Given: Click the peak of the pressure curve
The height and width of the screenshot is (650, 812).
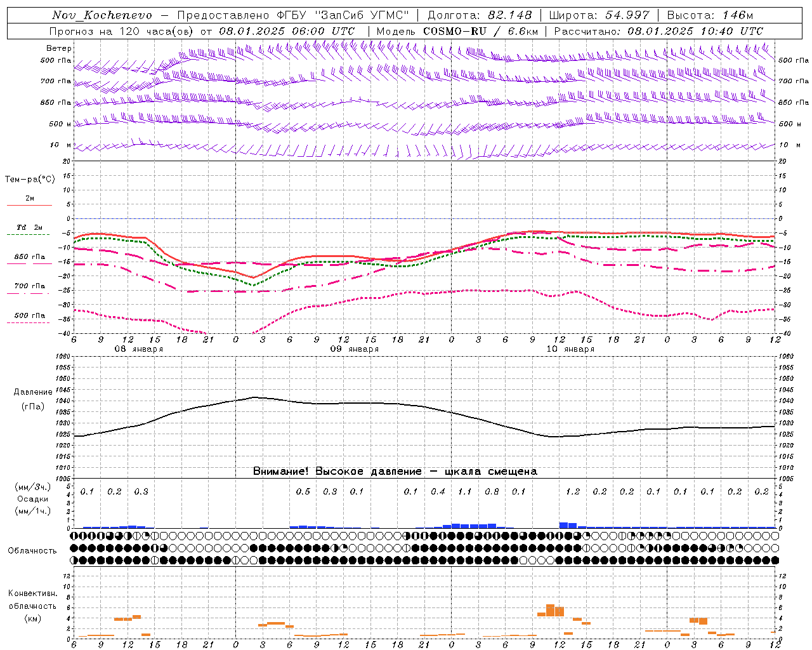Looking at the screenshot, I should tap(254, 397).
